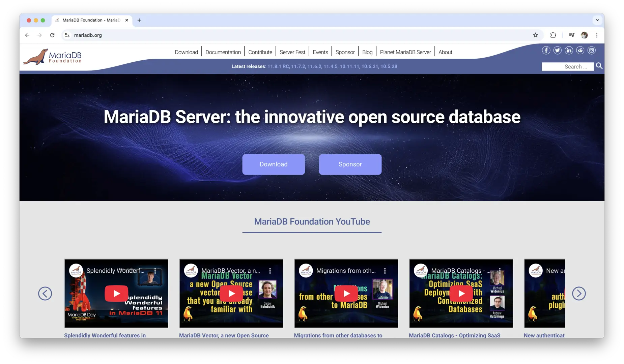Open Chrome three-dot menu
624x364 pixels.
click(x=597, y=35)
